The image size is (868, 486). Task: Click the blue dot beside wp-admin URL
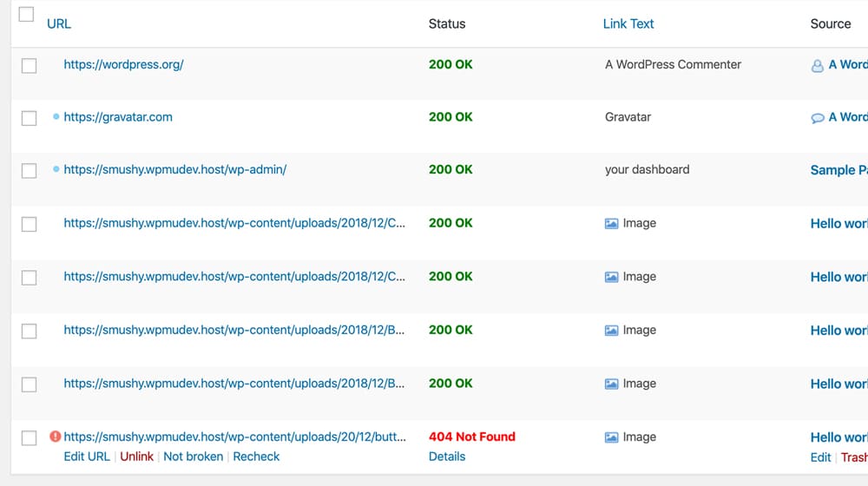(56, 169)
